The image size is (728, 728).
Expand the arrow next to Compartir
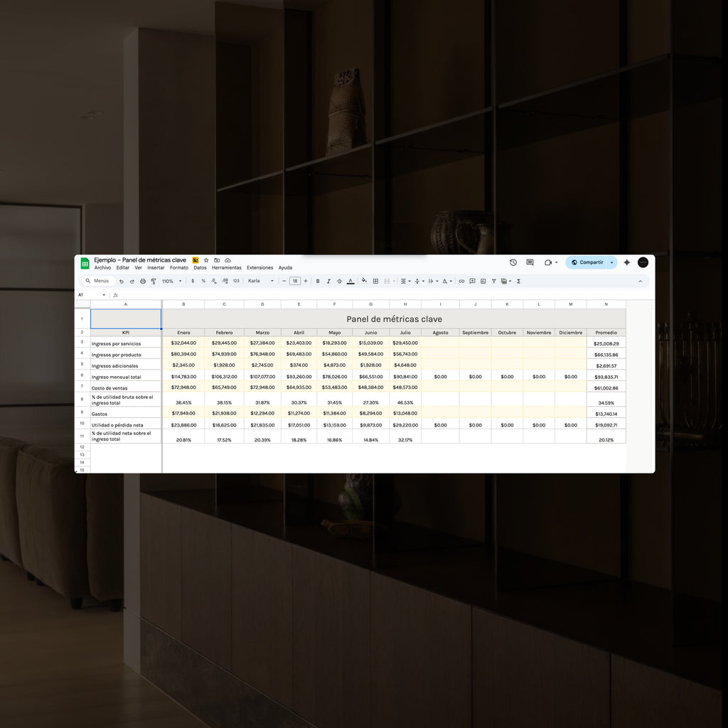(612, 262)
